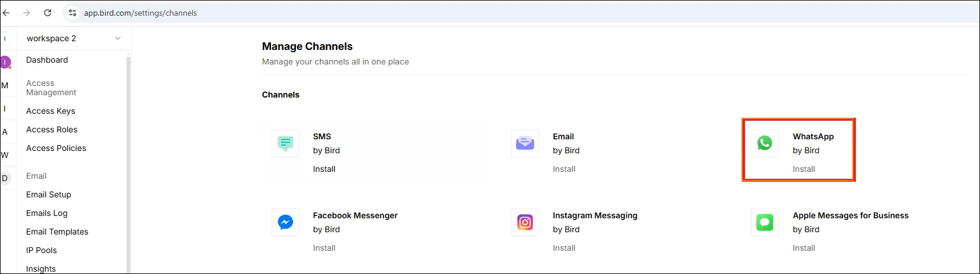Click the SMS channel icon
980x274 pixels.
[285, 143]
